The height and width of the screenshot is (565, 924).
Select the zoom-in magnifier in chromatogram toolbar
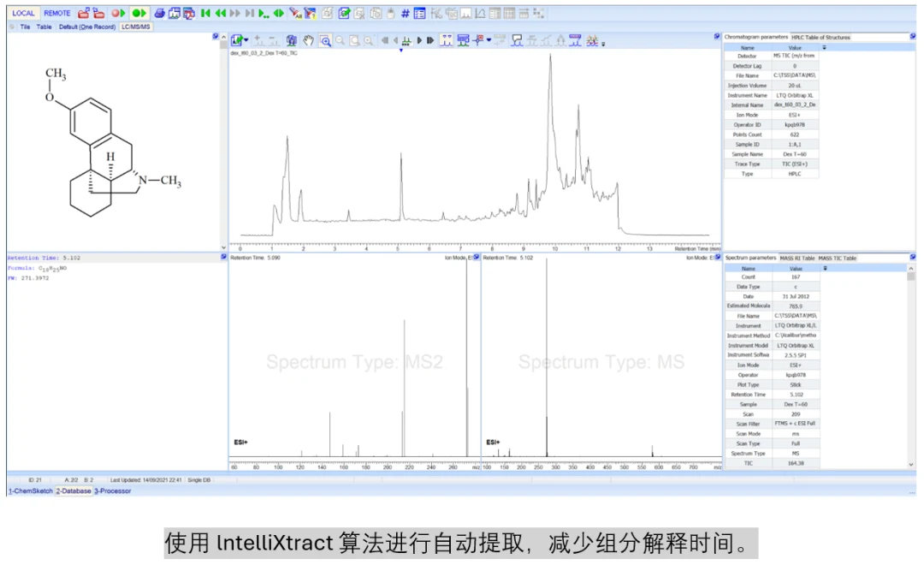coord(325,41)
